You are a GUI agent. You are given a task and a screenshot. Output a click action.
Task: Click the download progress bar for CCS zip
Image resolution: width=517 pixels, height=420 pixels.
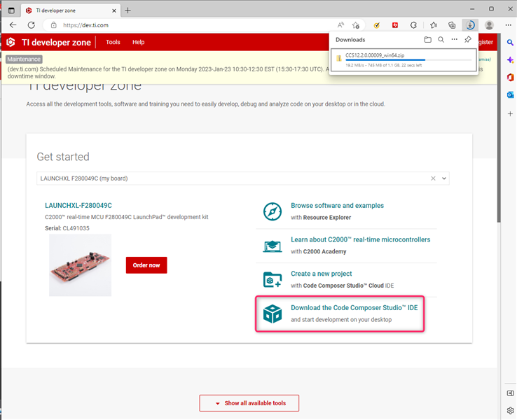(408, 60)
